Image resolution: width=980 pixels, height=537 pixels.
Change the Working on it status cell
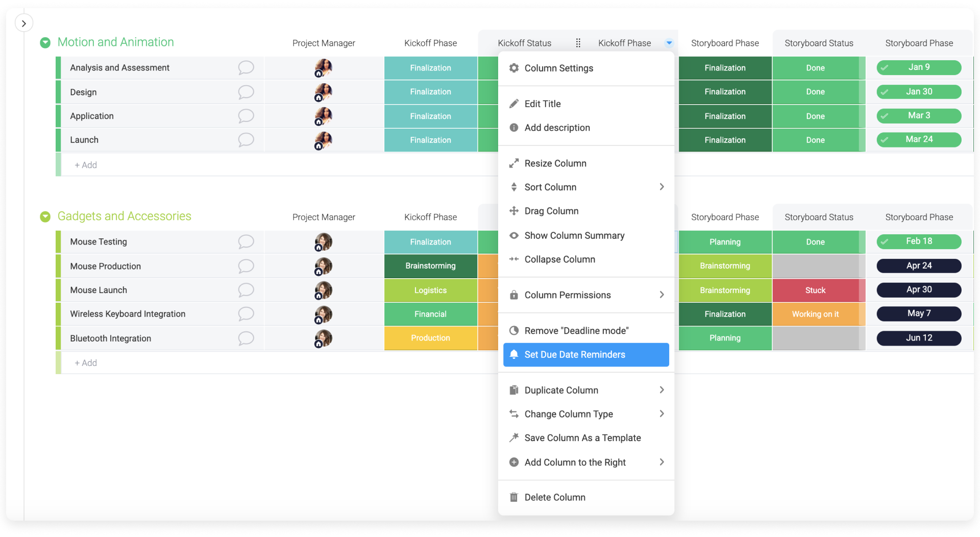coord(819,314)
